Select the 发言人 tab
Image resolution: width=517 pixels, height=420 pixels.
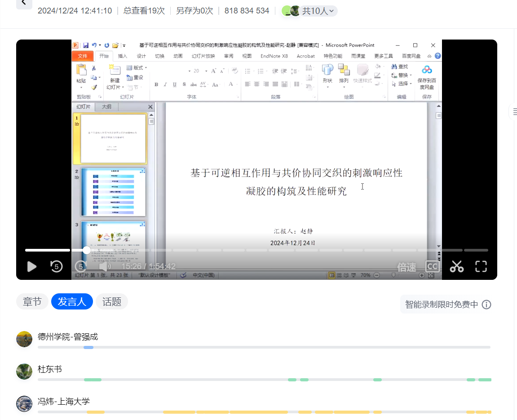[72, 302]
